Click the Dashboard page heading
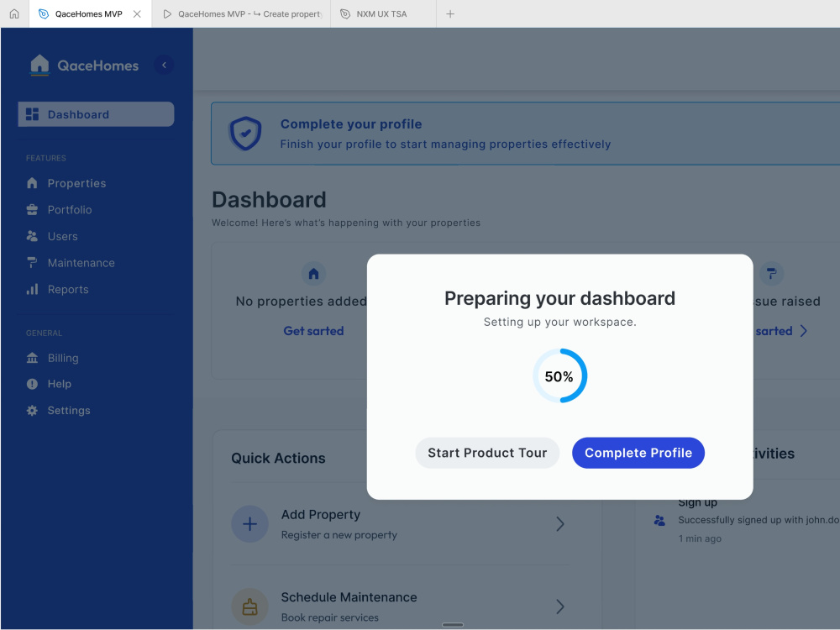Viewport: 840px width, 630px height. (269, 200)
